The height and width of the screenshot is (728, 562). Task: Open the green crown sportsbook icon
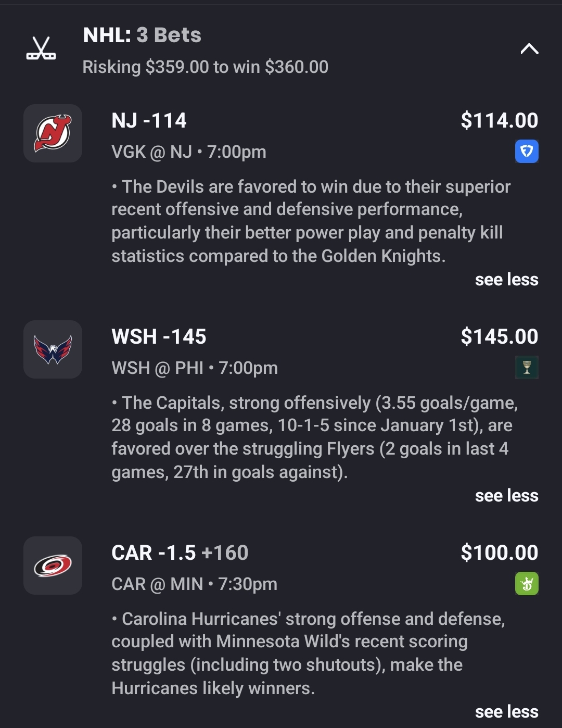coord(527,584)
